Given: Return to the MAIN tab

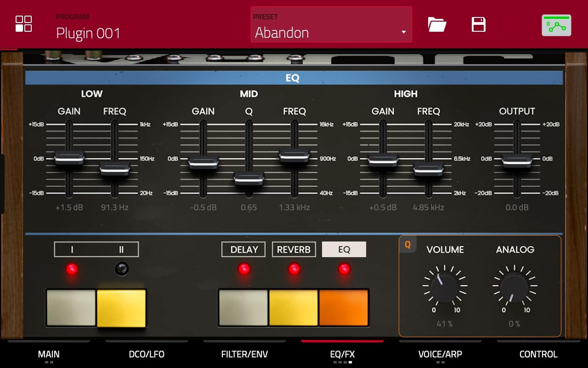Looking at the screenshot, I should click(49, 354).
